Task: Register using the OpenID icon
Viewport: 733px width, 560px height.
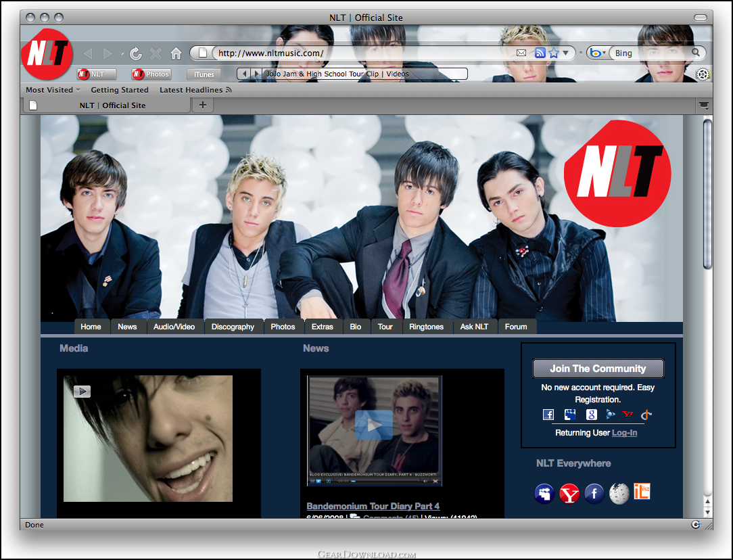Action: click(x=646, y=415)
